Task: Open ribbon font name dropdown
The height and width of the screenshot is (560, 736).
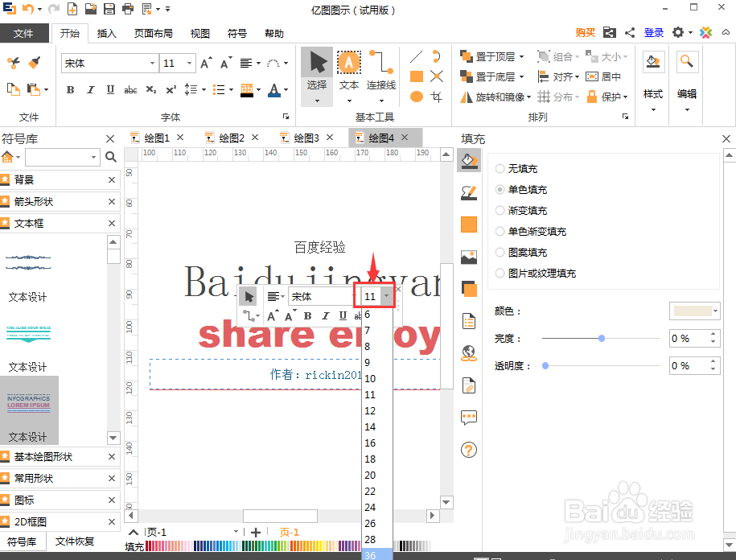Action: point(152,63)
